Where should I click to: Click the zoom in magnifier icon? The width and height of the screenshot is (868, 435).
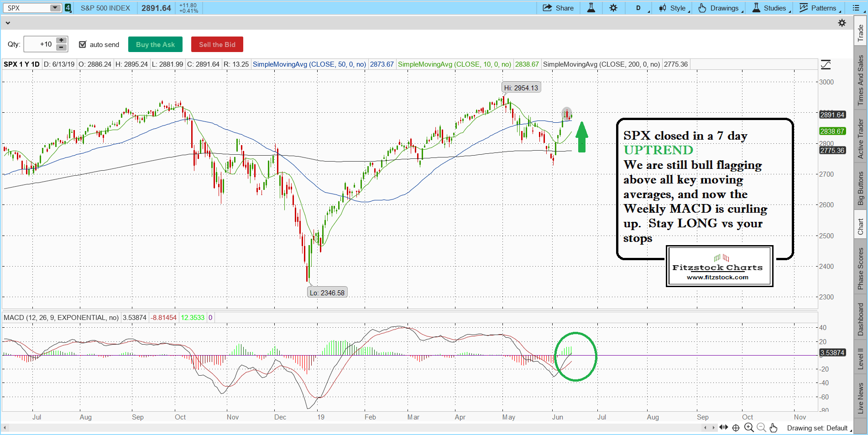point(748,428)
